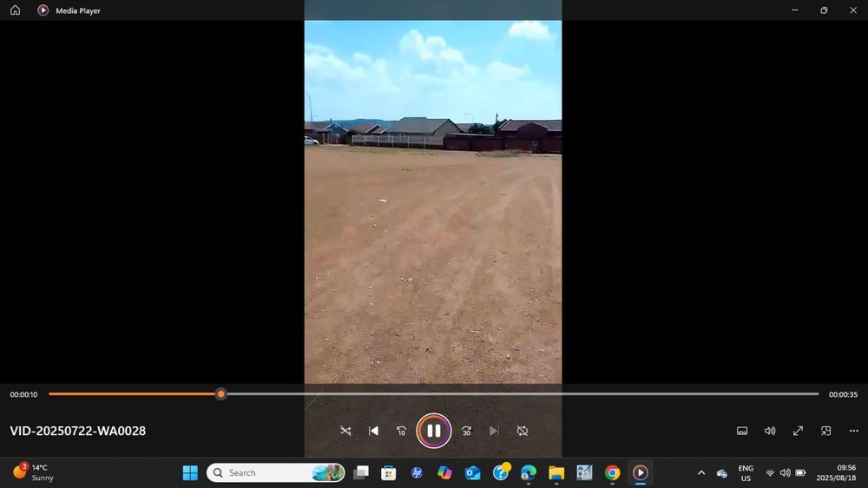Open subtitles and captions menu

click(x=742, y=431)
